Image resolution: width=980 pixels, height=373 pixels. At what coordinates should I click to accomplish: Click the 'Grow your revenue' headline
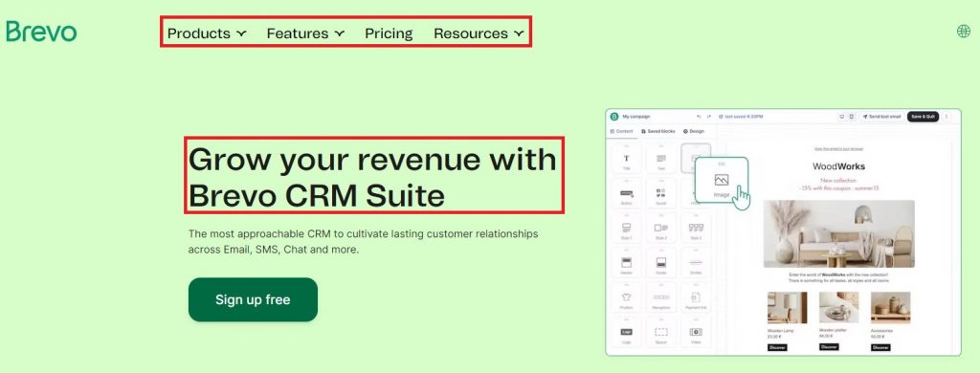[372, 177]
